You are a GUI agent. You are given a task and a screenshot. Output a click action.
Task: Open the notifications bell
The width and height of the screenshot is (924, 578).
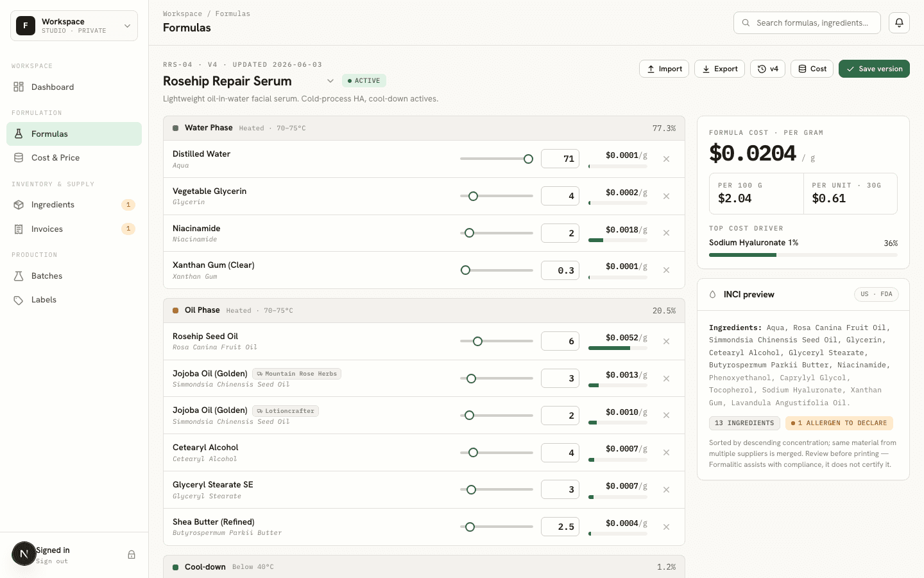tap(899, 22)
